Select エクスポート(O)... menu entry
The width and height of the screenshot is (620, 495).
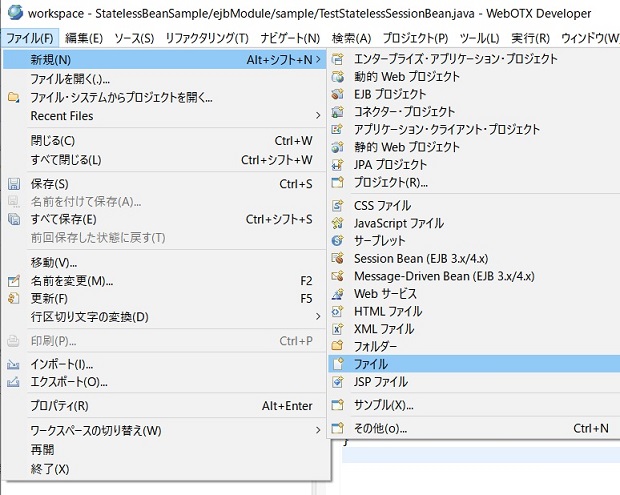[x=68, y=382]
